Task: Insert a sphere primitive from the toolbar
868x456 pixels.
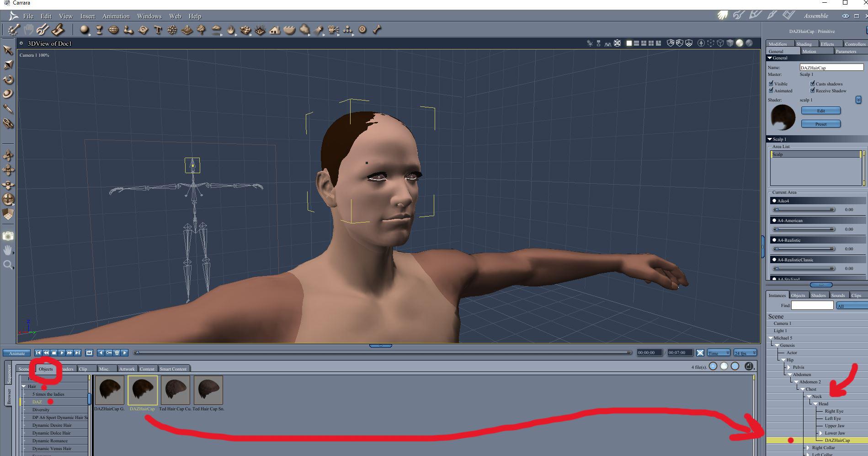Action: pyautogui.click(x=84, y=30)
